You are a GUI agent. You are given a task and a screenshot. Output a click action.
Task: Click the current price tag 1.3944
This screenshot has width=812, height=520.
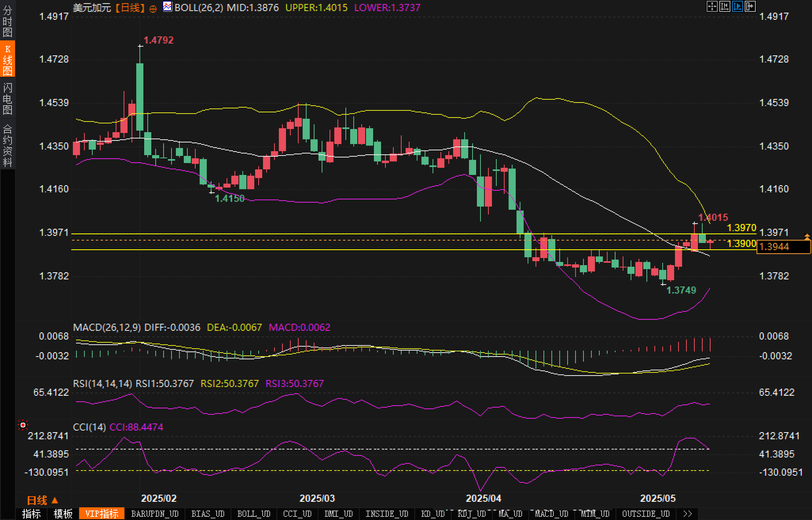tap(783, 247)
